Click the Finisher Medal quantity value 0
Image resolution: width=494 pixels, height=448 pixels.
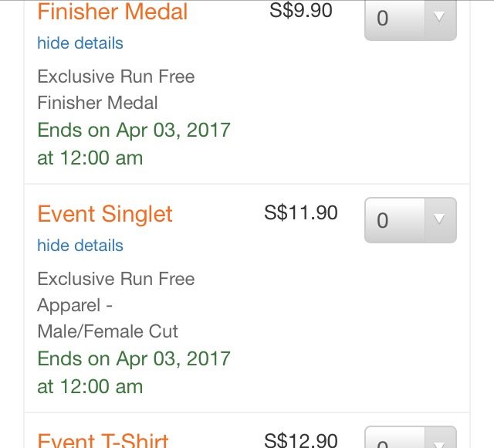pos(383,19)
